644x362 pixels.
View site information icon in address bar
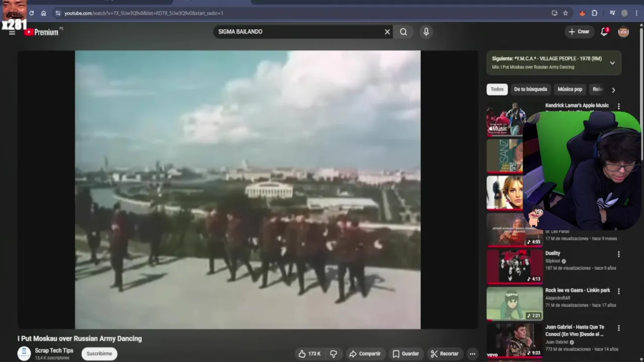pyautogui.click(x=58, y=13)
